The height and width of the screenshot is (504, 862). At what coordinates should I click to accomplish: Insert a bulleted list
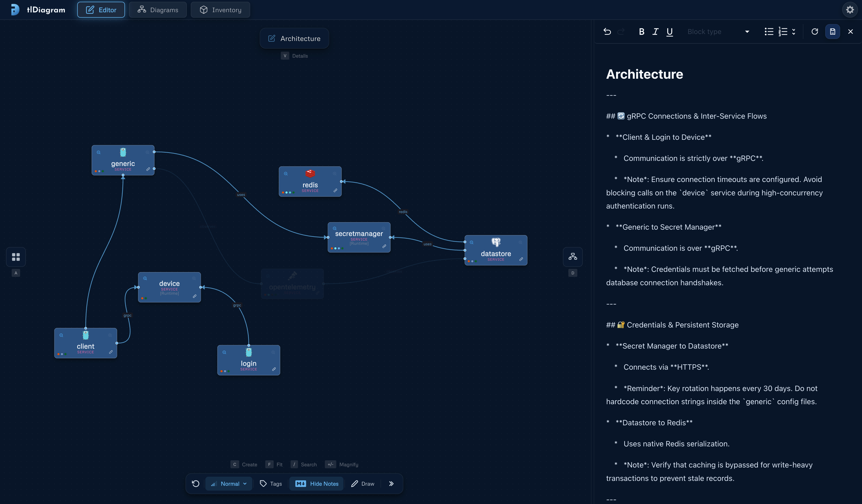click(769, 32)
